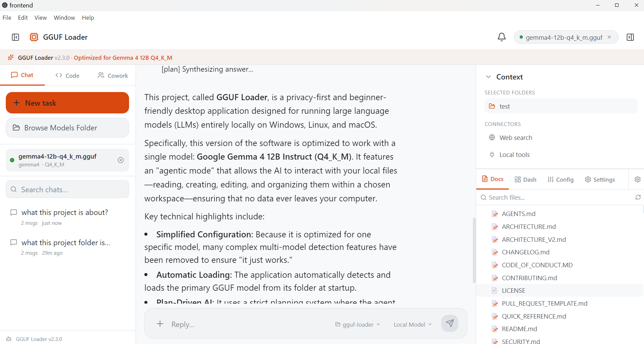Collapse the Context section chevron
Image resolution: width=644 pixels, height=344 pixels.
click(488, 77)
